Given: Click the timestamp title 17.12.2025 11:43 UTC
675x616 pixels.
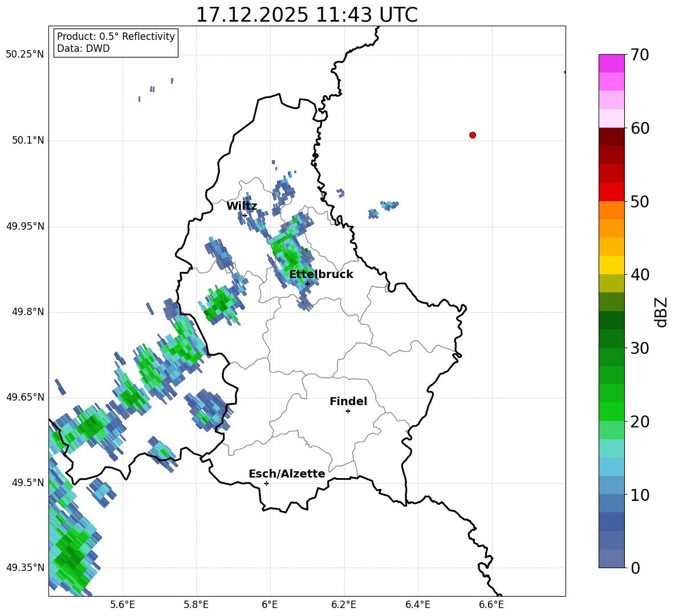Looking at the screenshot, I should coord(307,15).
